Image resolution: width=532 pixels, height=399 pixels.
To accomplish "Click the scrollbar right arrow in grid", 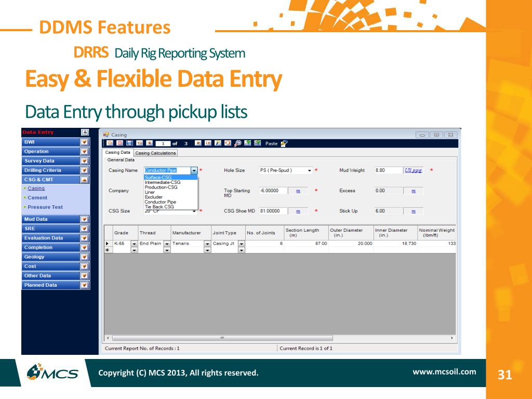I will point(452,338).
